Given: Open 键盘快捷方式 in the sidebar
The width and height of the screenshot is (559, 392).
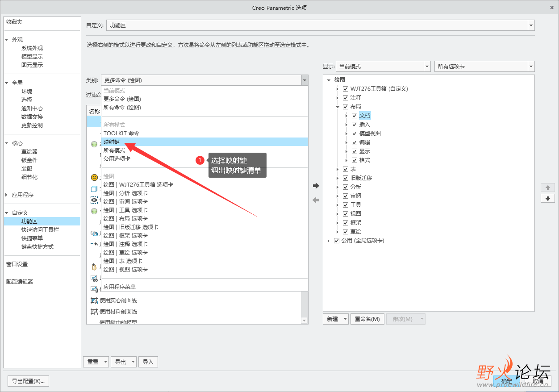Looking at the screenshot, I should pos(38,246).
